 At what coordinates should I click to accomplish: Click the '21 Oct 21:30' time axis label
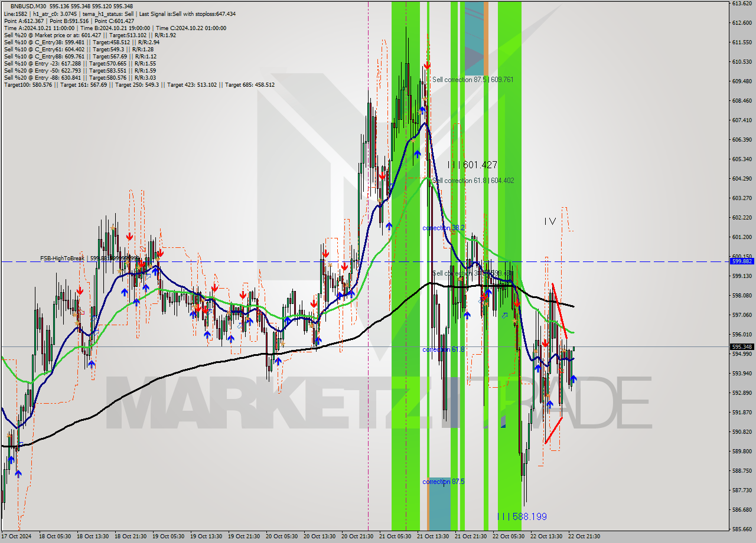pos(471,537)
